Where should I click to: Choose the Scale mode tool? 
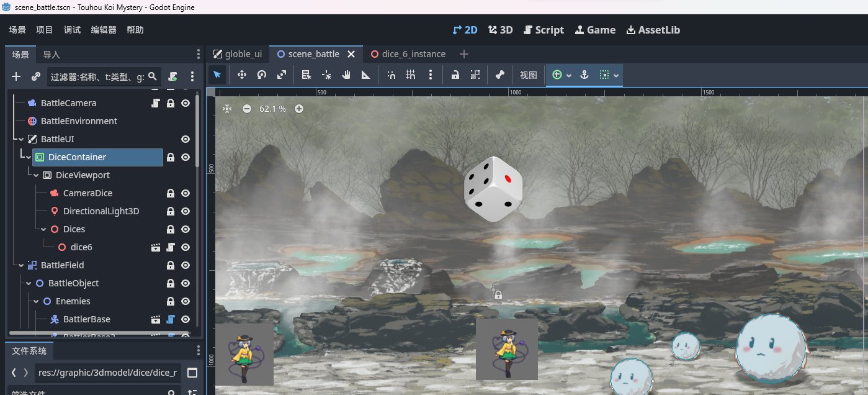click(282, 75)
